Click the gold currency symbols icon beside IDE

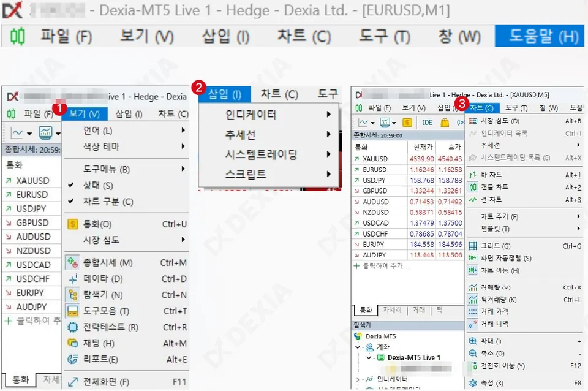point(407,123)
